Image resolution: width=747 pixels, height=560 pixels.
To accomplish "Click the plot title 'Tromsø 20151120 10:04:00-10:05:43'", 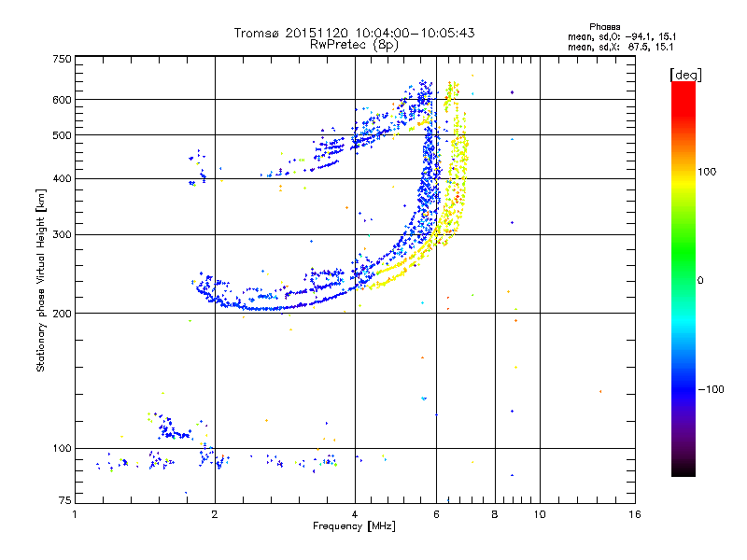I will (354, 33).
